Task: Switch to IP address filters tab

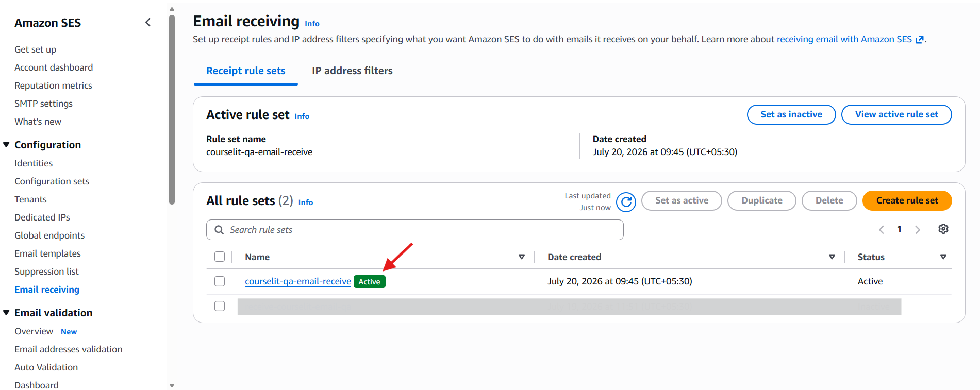Action: (352, 71)
